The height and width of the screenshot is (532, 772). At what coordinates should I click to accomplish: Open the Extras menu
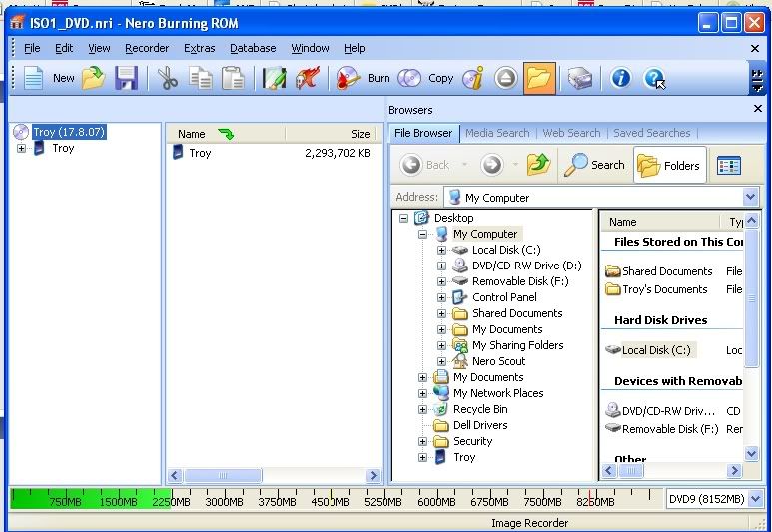click(200, 48)
